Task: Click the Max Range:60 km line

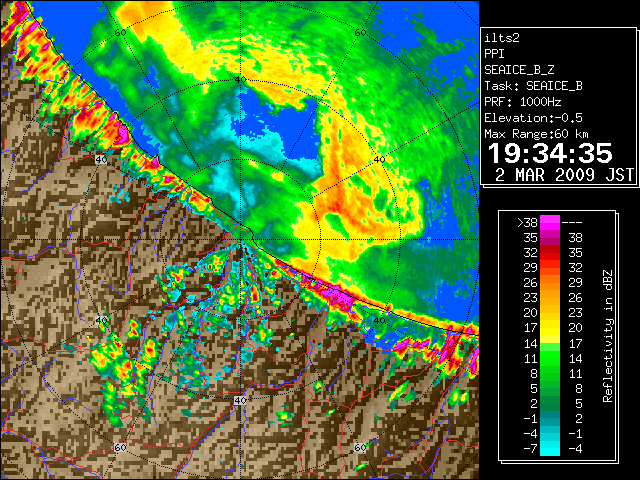Action: point(536,134)
